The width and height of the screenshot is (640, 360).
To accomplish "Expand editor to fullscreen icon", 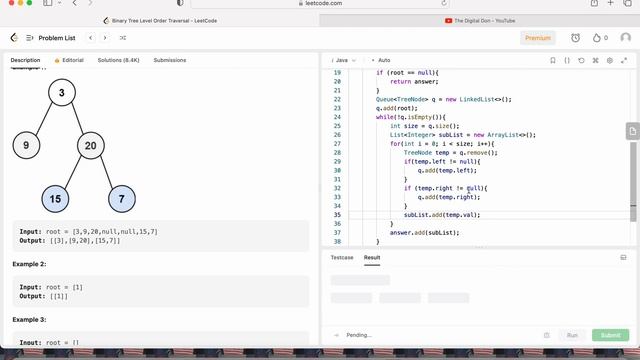I will click(624, 60).
